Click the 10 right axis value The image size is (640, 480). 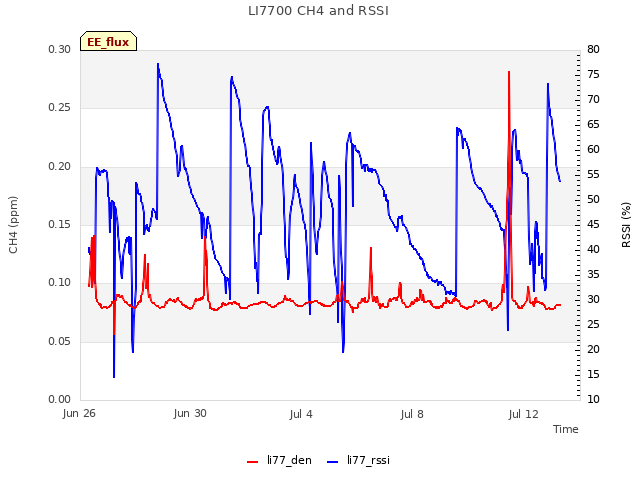coord(593,399)
